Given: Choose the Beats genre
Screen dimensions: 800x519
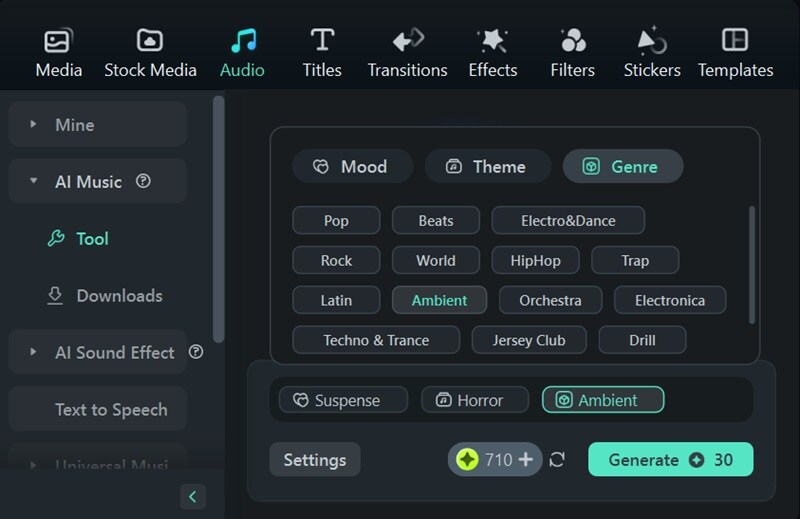Looking at the screenshot, I should click(x=436, y=220).
